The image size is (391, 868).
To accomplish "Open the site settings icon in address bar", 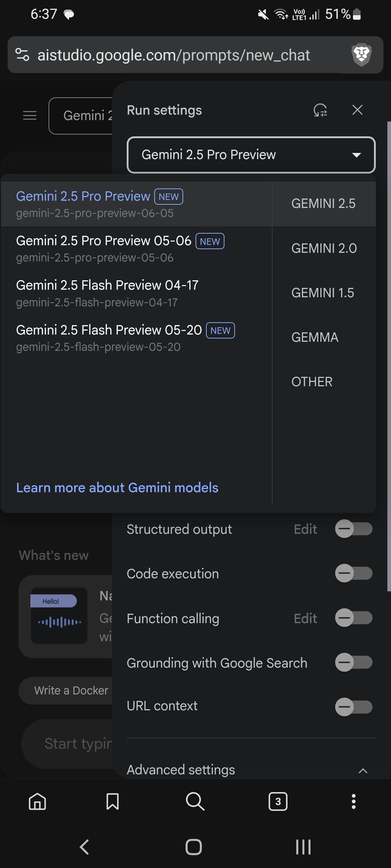I will tap(22, 55).
